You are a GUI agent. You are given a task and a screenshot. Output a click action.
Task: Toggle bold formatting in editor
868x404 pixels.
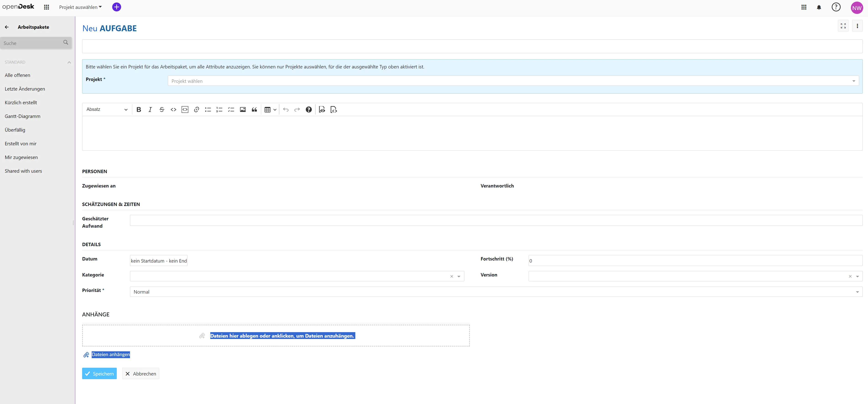pos(138,109)
